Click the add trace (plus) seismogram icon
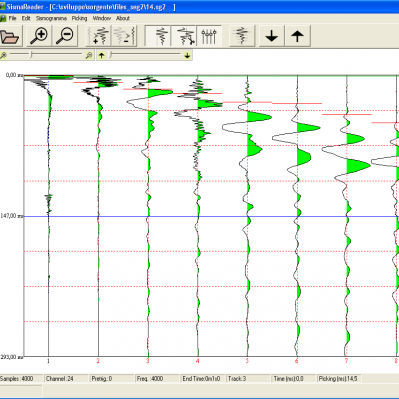Viewport: 399px width, 399px height. [x=99, y=36]
